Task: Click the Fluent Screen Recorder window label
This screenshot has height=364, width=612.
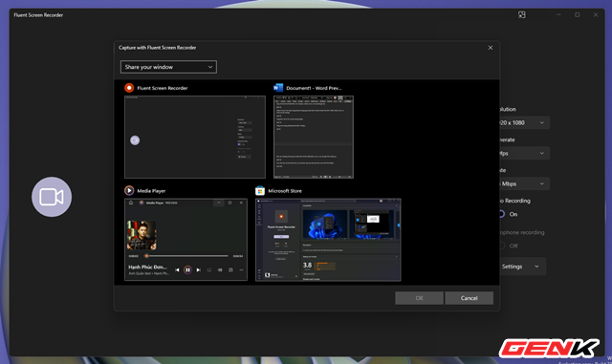Action: click(x=163, y=88)
